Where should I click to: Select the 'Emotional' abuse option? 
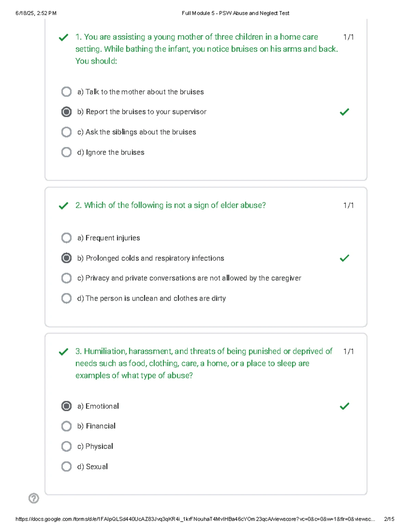66,406
